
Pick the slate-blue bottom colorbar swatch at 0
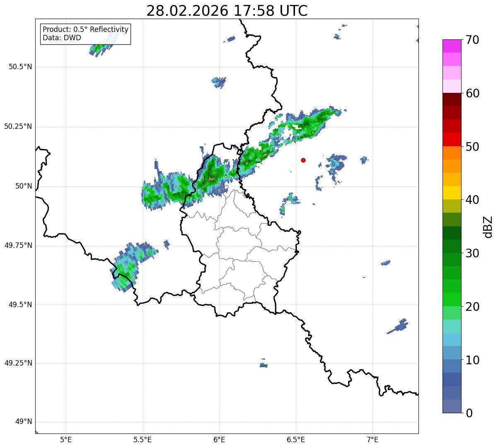tap(452, 406)
